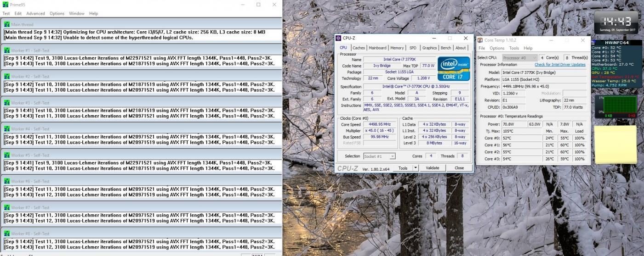This screenshot has height=256, width=644.
Task: Click the Close button in CPU-Z
Action: point(459,168)
